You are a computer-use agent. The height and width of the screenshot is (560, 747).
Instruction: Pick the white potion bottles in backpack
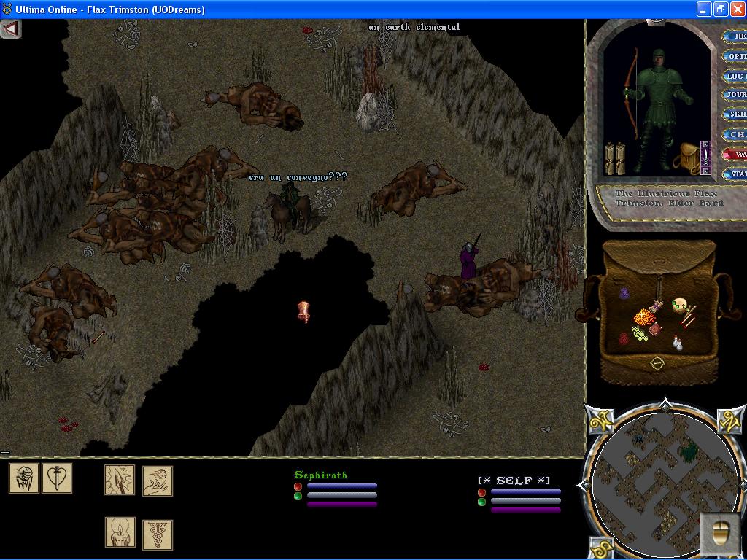tap(677, 341)
